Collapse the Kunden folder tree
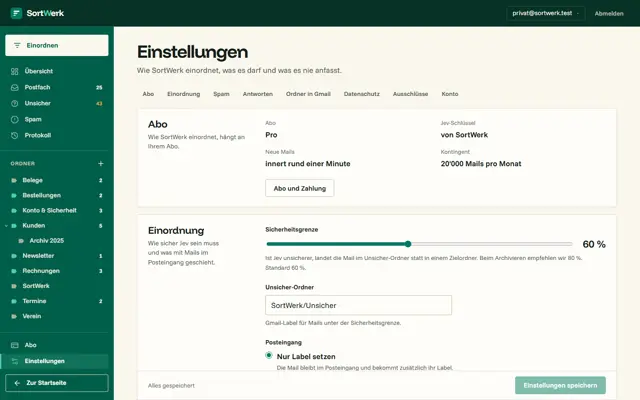Viewport: 640px width, 400px height. [x=6, y=226]
